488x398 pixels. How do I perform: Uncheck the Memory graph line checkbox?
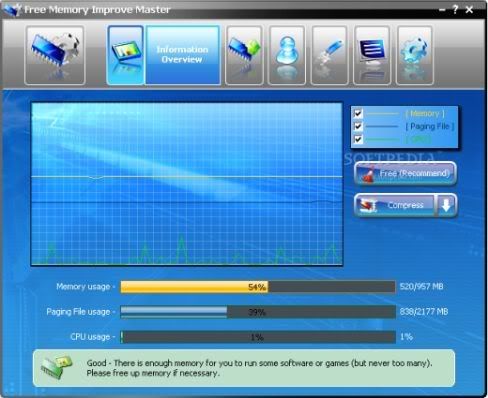click(358, 113)
